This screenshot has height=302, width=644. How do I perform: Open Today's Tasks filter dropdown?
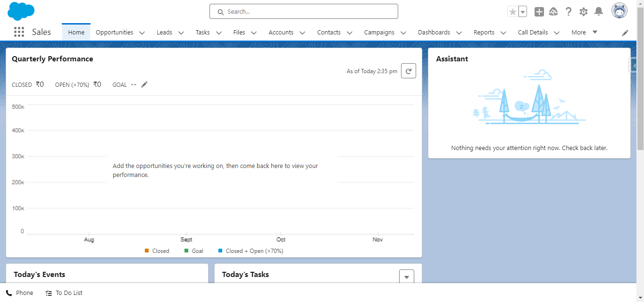407,277
